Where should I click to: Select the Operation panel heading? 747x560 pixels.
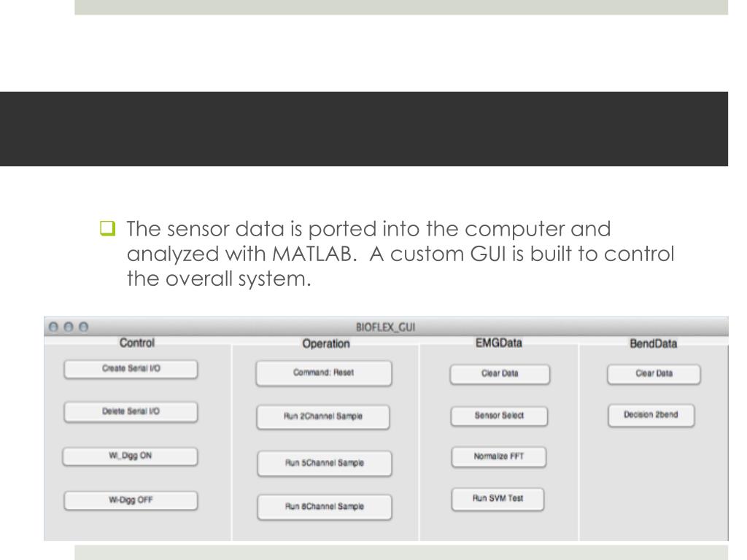[326, 344]
